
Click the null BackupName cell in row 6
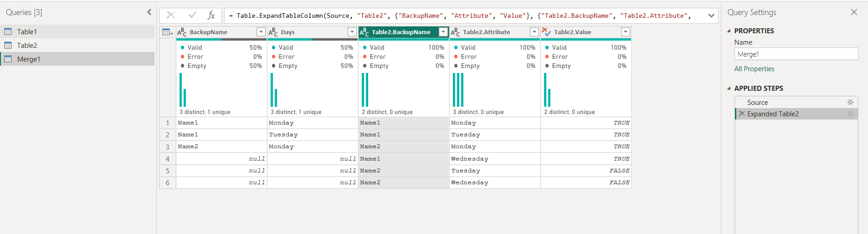tap(221, 182)
